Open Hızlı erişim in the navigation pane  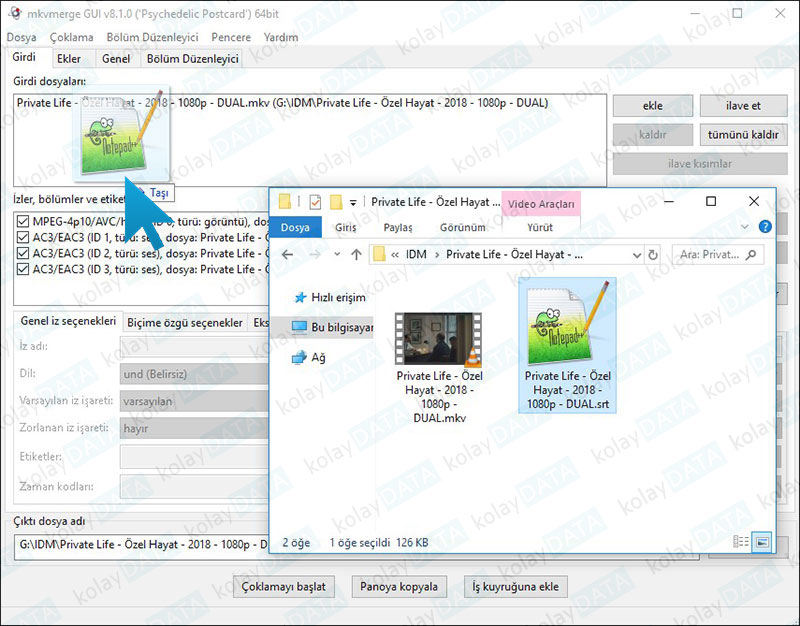(x=337, y=297)
